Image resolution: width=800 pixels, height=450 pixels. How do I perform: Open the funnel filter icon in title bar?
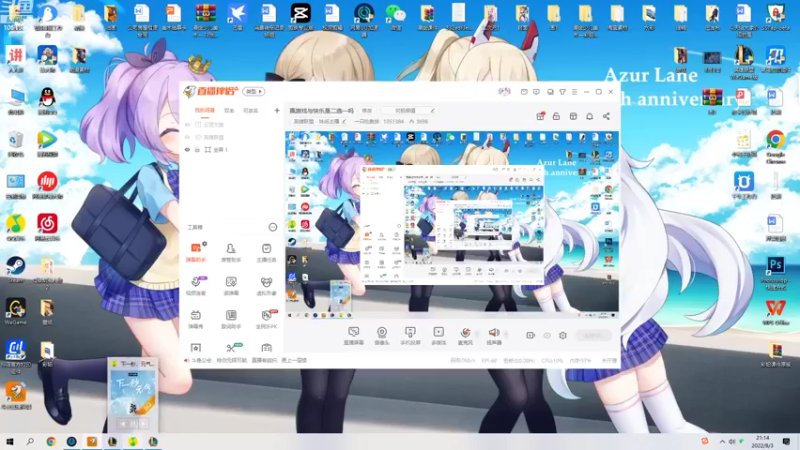562,92
